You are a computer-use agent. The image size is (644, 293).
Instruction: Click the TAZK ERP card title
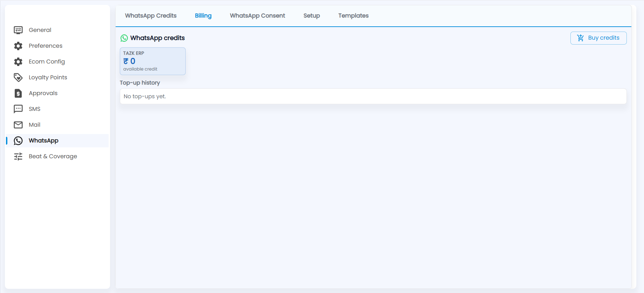tap(133, 53)
